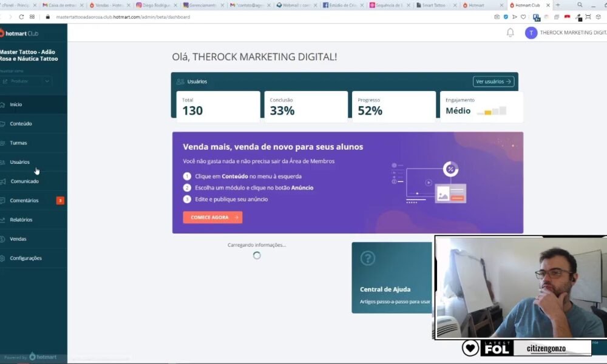Open Conteúdo in the sidebar menu
The width and height of the screenshot is (607, 364).
point(21,124)
